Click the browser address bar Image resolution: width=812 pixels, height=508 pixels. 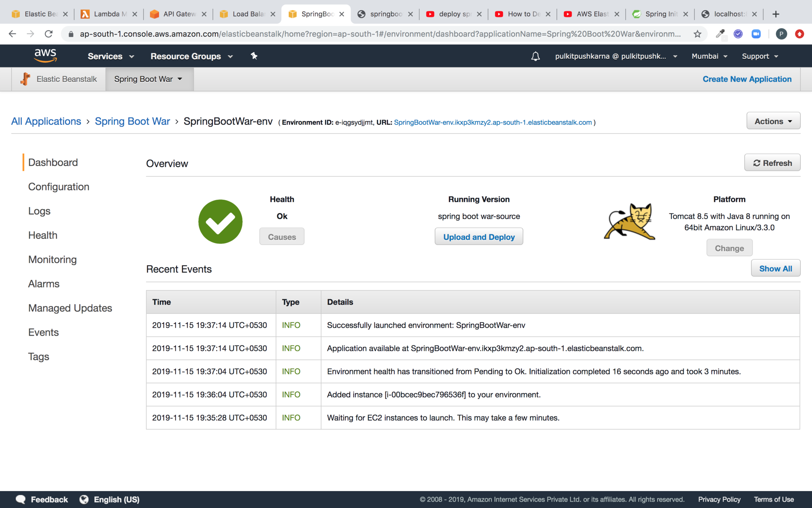(380, 34)
